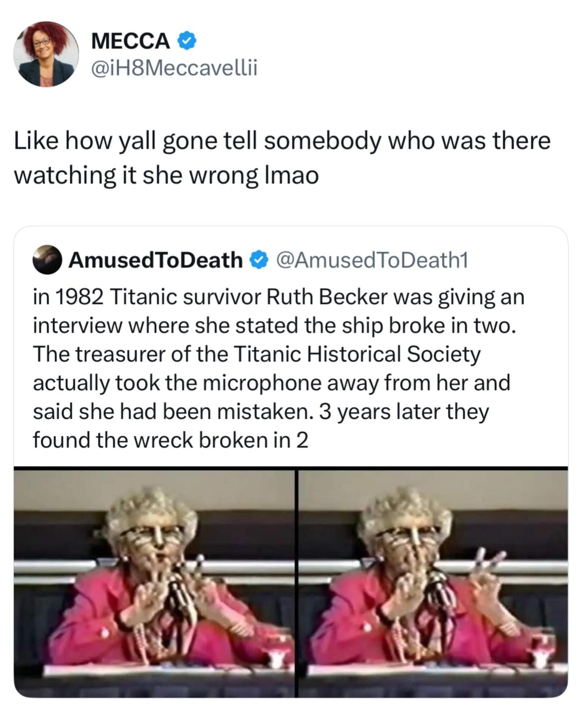Click 'found the wreck broken in 2' line
Viewport: 582px width, 728px height.
pyautogui.click(x=171, y=440)
